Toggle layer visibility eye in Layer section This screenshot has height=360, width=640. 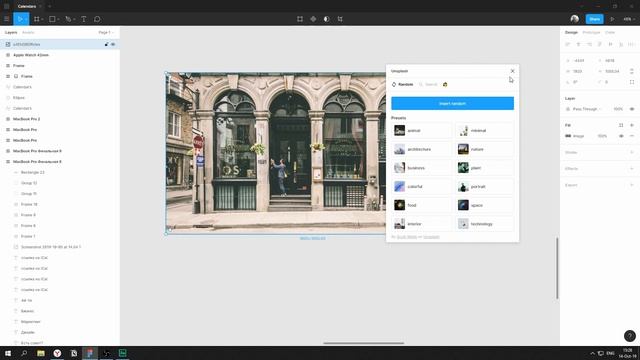click(632, 109)
